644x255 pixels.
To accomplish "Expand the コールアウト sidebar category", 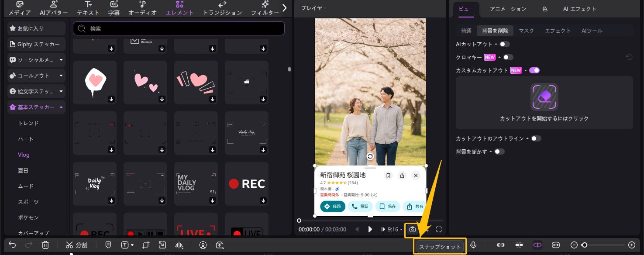I will tap(36, 76).
